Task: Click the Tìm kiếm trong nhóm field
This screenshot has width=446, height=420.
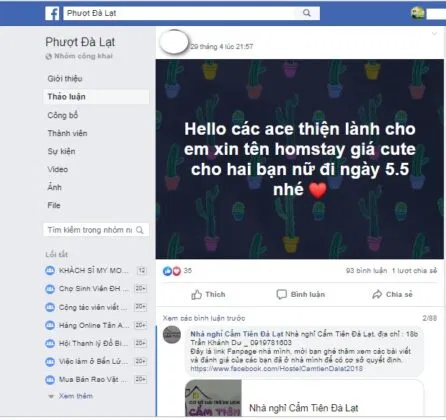Action: (x=96, y=230)
